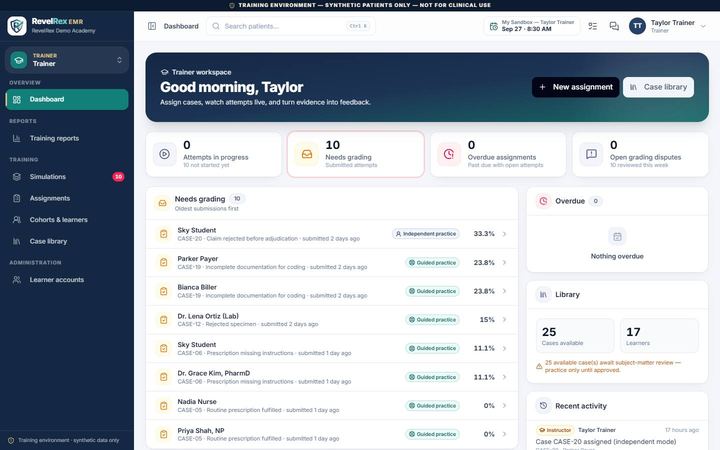Open the task checklist icon in header
The height and width of the screenshot is (450, 720).
pyautogui.click(x=593, y=26)
